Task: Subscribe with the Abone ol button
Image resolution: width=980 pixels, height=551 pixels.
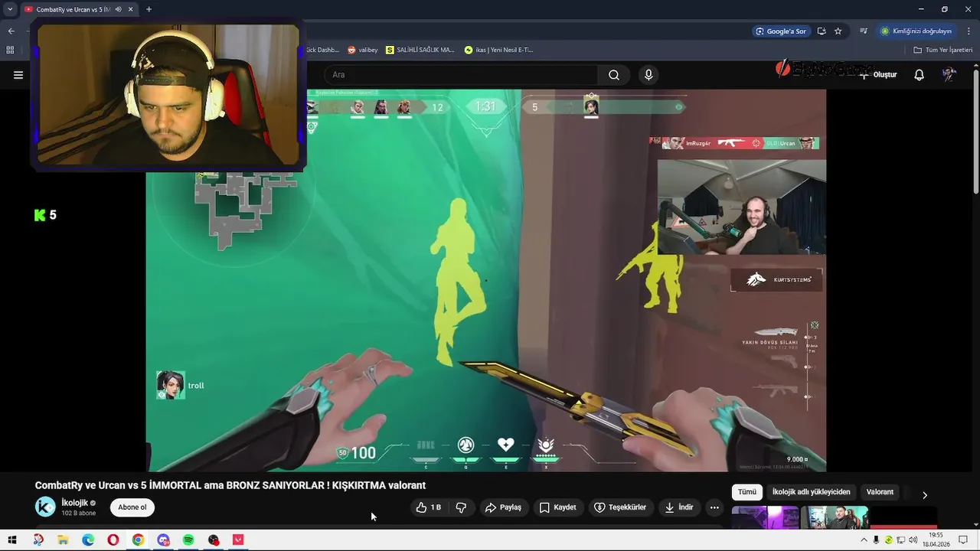Action: coord(132,507)
